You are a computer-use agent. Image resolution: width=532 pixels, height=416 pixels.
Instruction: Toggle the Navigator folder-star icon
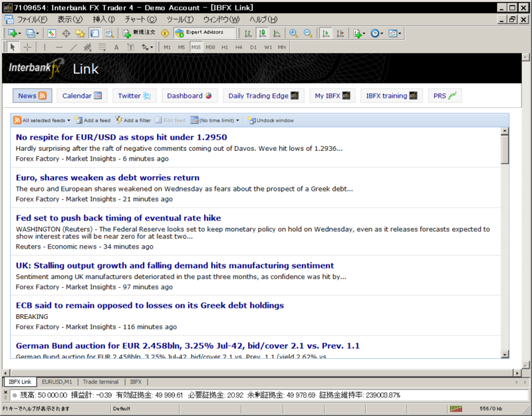[x=80, y=33]
